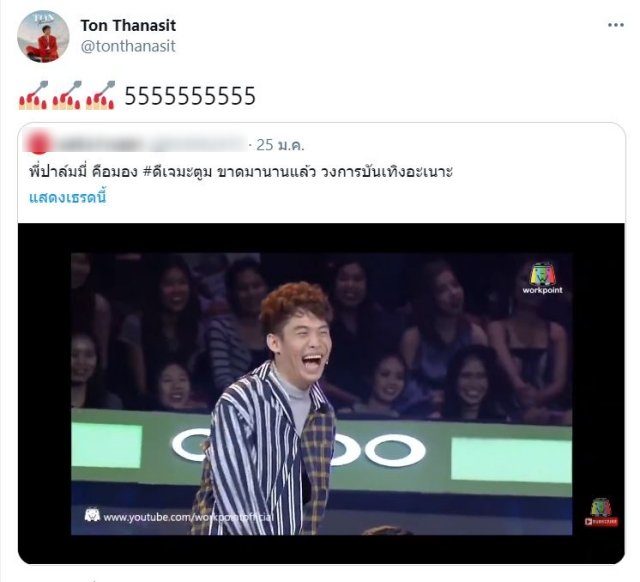Screen dimensions: 640x582
Task: Click the Workpoint logo in video corner
Action: point(542,279)
